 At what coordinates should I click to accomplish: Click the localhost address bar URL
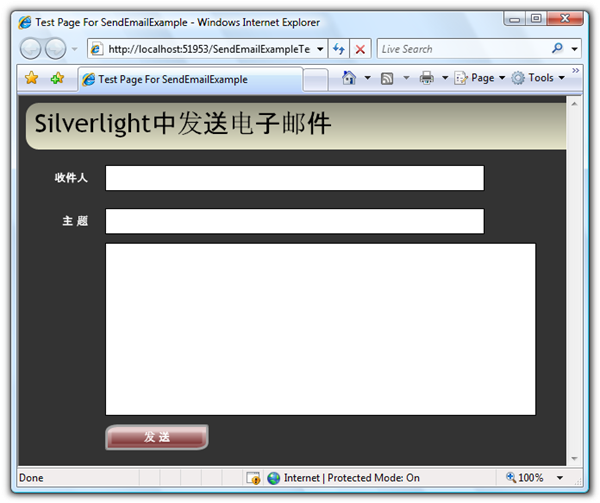pyautogui.click(x=209, y=49)
